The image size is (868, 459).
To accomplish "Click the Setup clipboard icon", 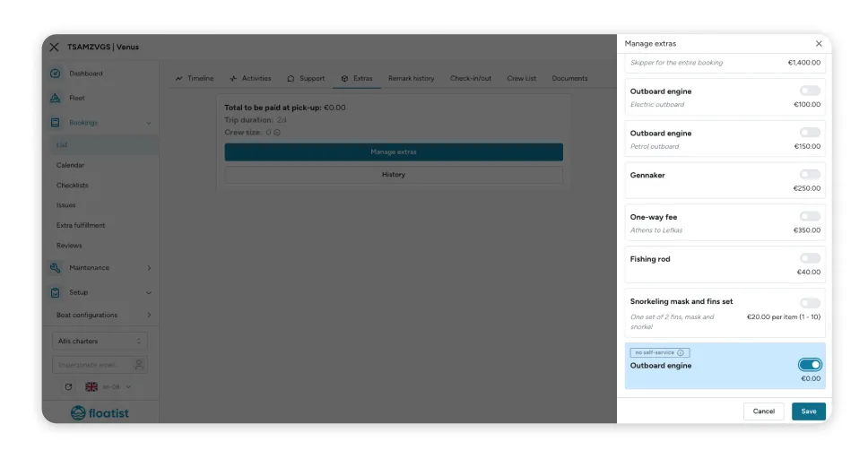I will tap(56, 292).
